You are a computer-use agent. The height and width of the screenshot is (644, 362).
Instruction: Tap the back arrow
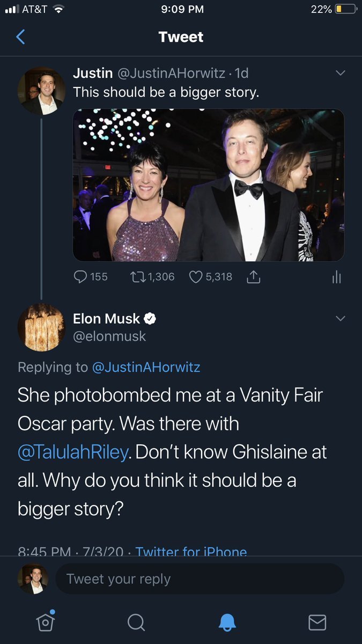(21, 37)
